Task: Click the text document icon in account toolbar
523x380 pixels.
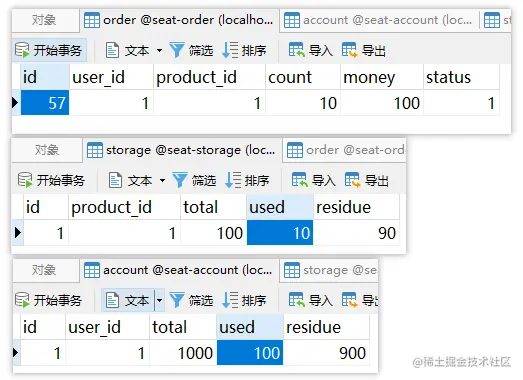Action: tap(112, 300)
